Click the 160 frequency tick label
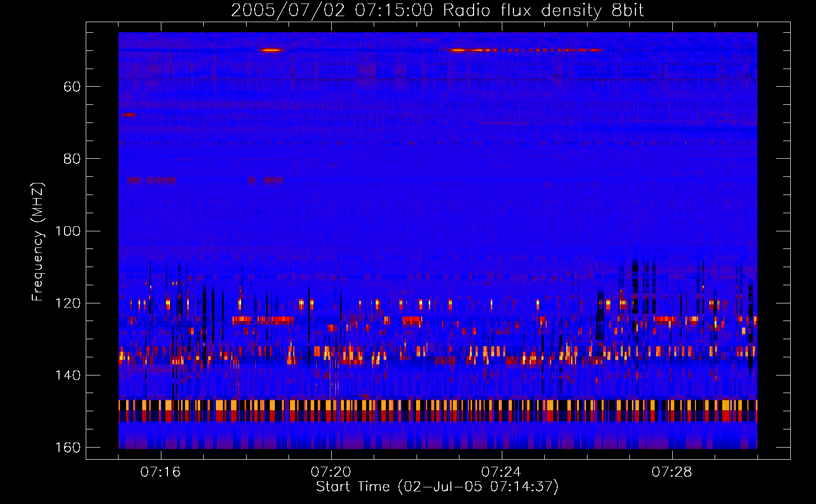The width and height of the screenshot is (816, 504). (68, 448)
